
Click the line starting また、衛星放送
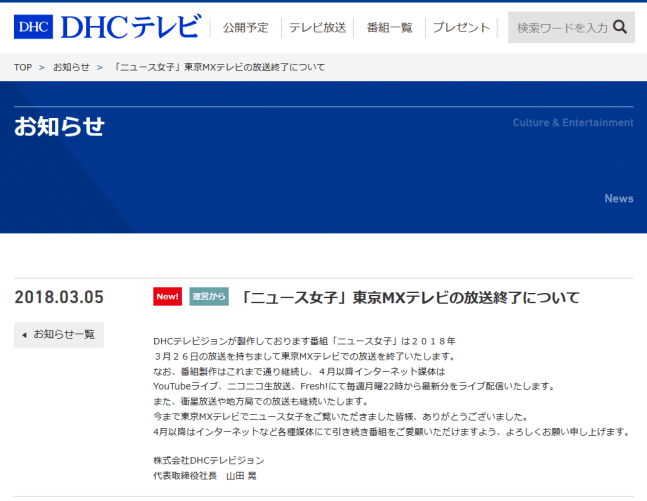260,401
